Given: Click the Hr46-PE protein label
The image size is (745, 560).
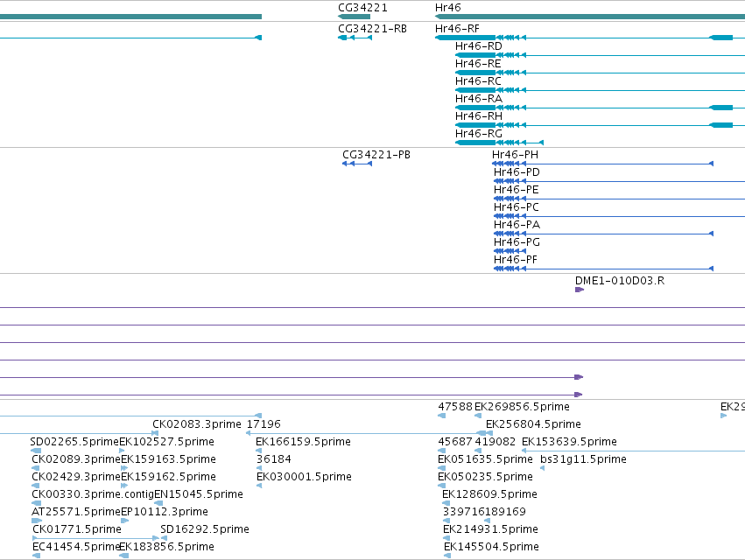Looking at the screenshot, I should (x=516, y=190).
